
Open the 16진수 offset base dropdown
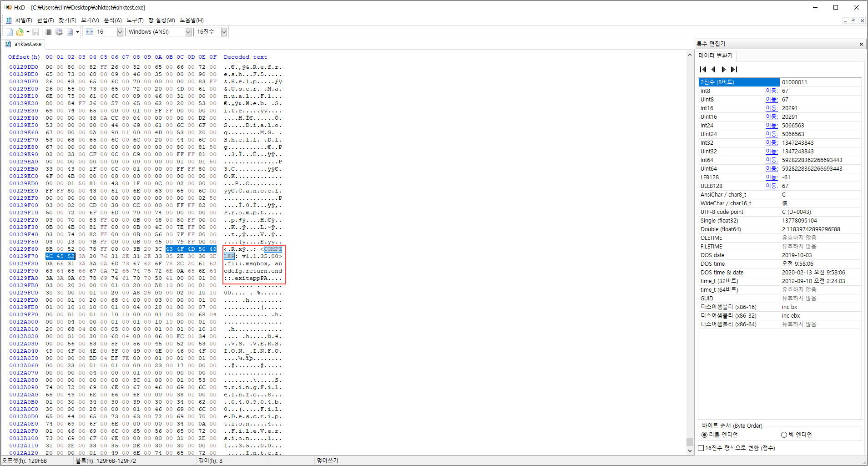click(x=224, y=32)
